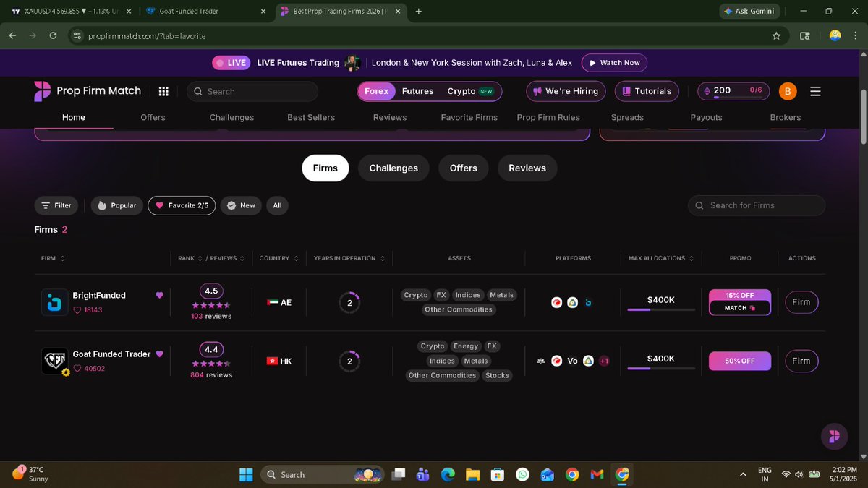Open the Firm button for BrightFunded

coord(801,302)
